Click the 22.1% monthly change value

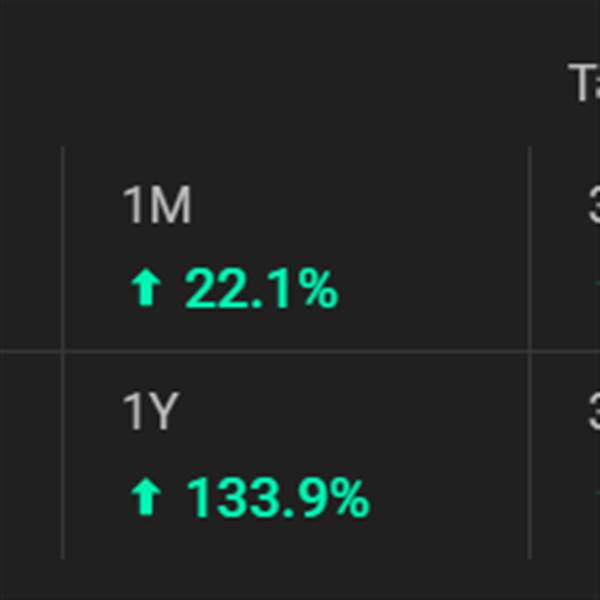pyautogui.click(x=261, y=291)
